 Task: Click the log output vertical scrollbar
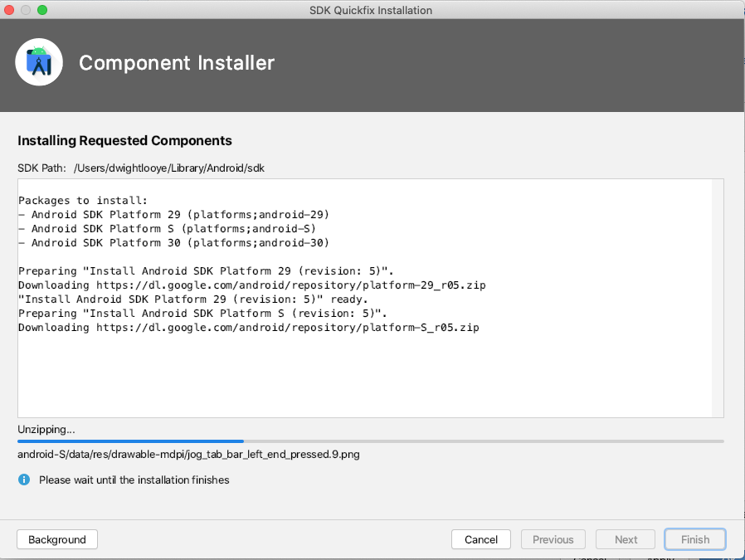718,297
